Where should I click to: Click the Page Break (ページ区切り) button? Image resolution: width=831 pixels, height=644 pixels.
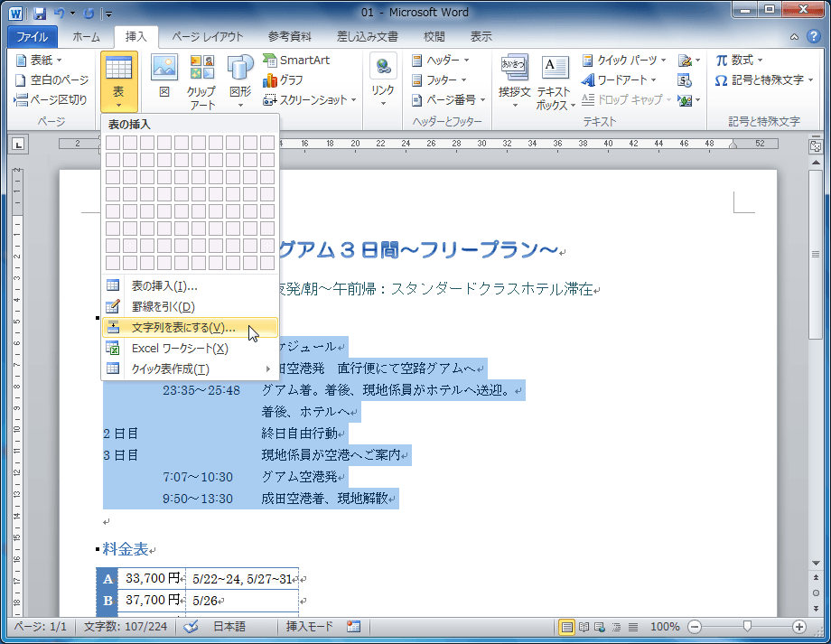pyautogui.click(x=51, y=99)
